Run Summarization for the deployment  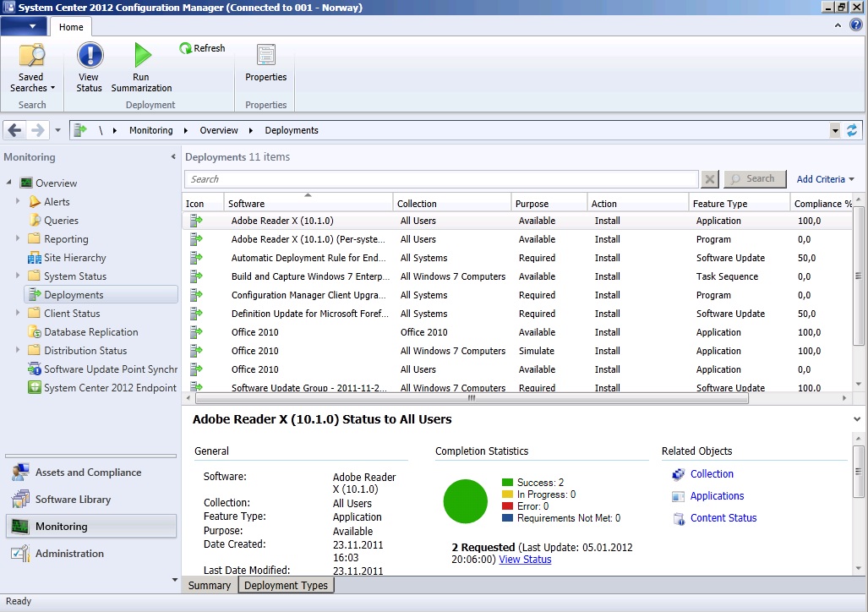coord(141,68)
